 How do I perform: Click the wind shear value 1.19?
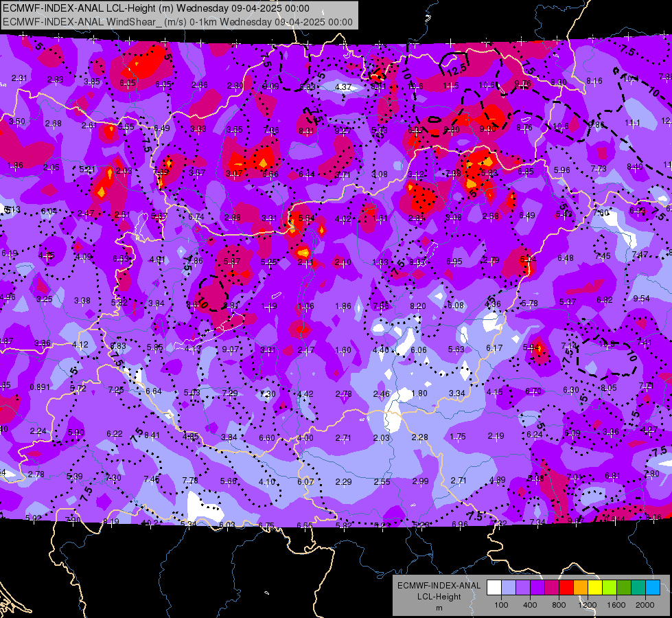(268, 306)
